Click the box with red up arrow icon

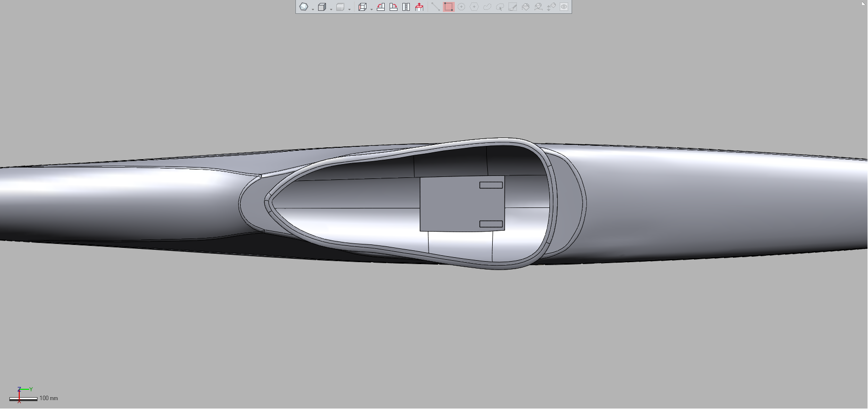pyautogui.click(x=419, y=7)
